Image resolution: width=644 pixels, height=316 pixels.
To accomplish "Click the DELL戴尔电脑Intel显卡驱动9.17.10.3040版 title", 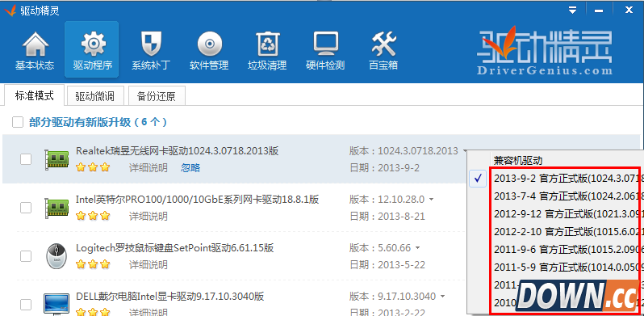I will 170,297.
